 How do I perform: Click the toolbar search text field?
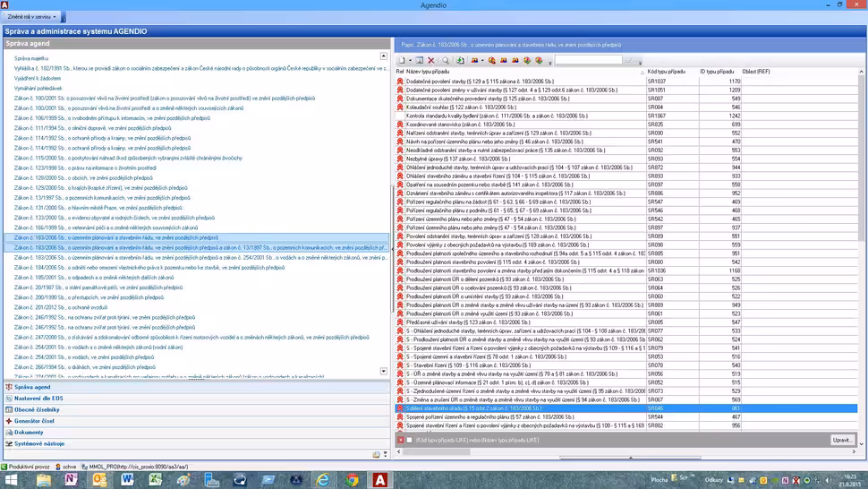pyautogui.click(x=587, y=61)
